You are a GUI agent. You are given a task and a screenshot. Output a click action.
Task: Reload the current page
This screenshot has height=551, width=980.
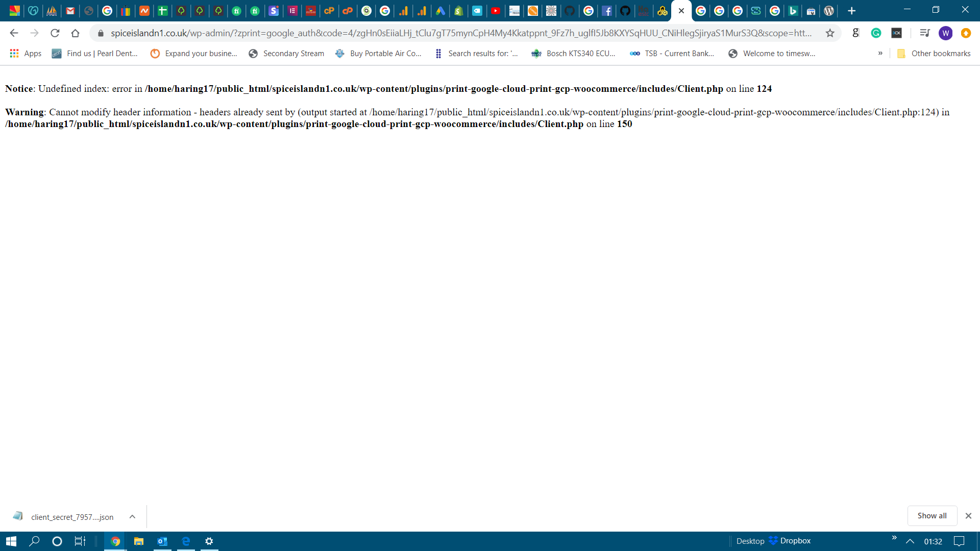tap(55, 33)
